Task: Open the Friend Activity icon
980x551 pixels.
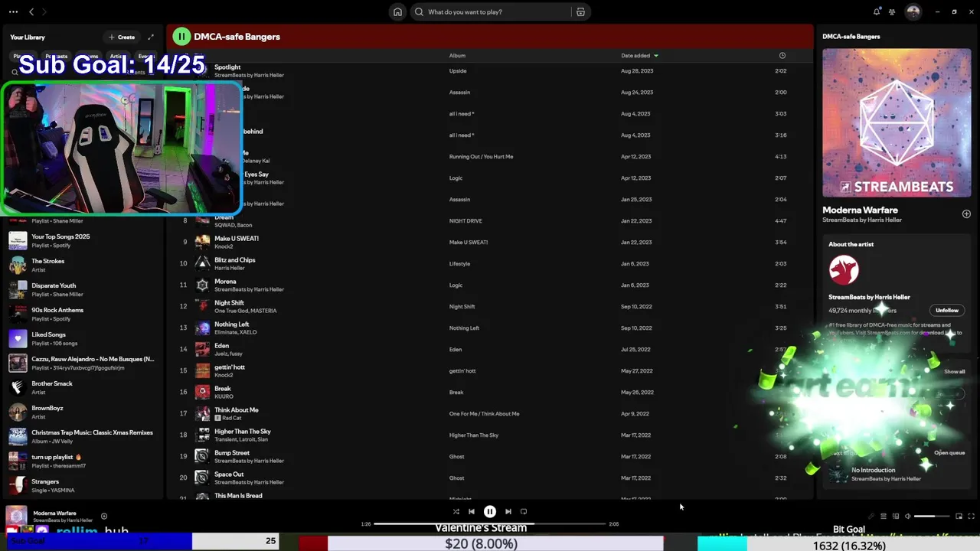Action: (x=892, y=11)
